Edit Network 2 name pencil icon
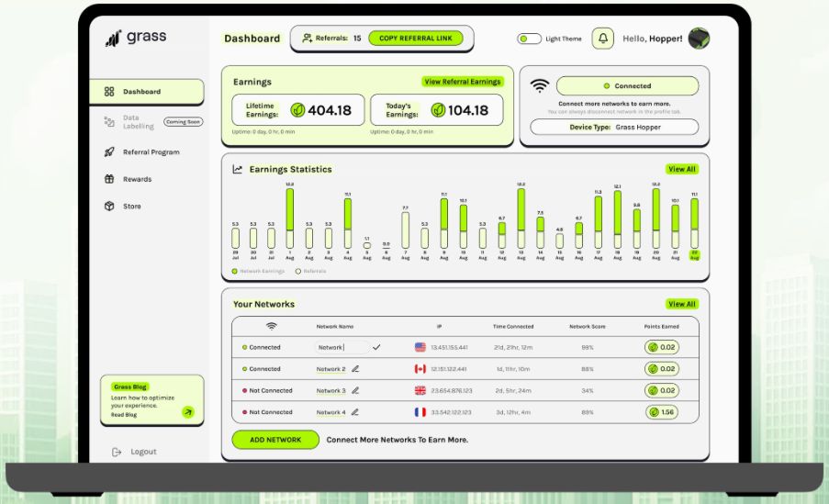The width and height of the screenshot is (829, 504). pos(355,369)
